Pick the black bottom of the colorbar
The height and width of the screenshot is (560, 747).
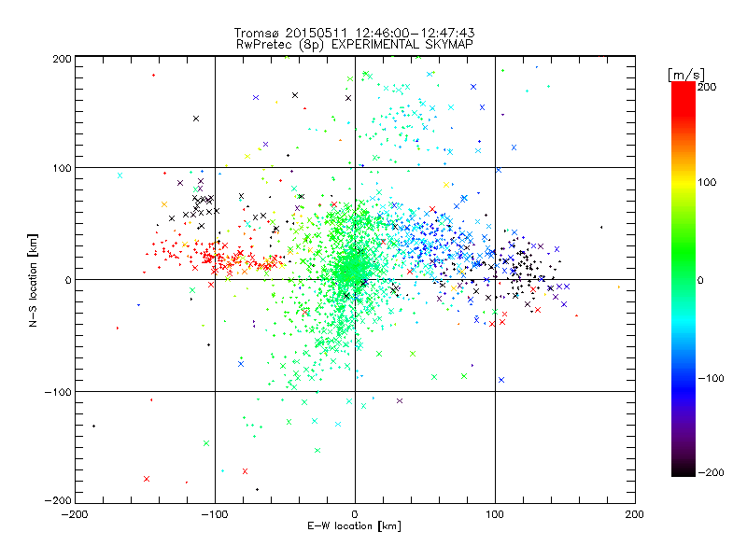click(x=684, y=469)
